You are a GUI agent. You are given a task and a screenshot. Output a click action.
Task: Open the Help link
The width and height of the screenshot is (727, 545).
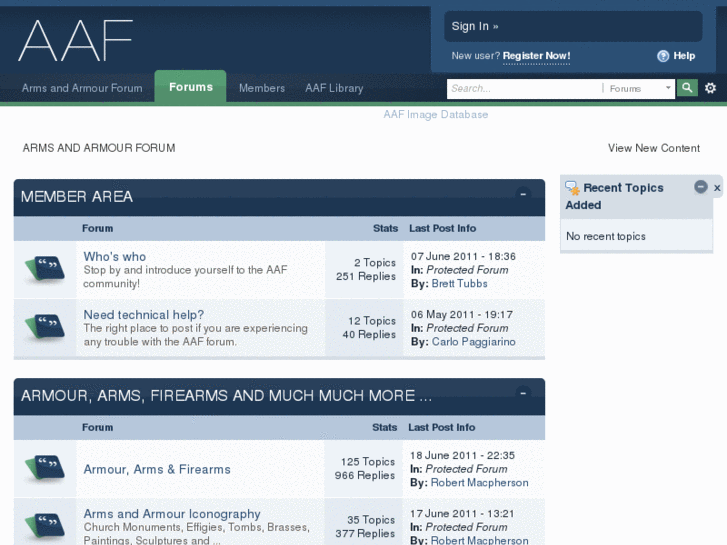(x=684, y=56)
